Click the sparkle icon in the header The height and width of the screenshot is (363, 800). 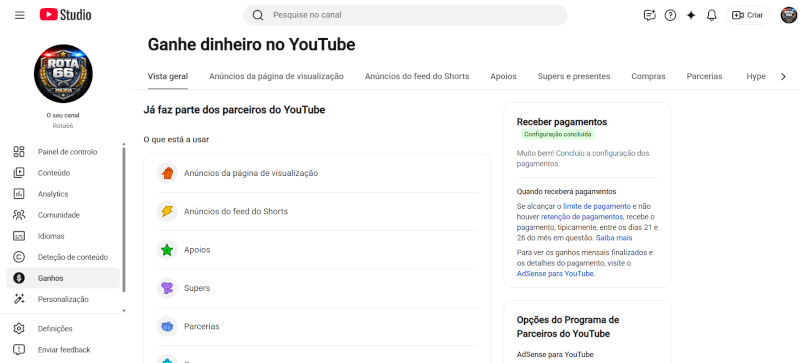pos(691,15)
